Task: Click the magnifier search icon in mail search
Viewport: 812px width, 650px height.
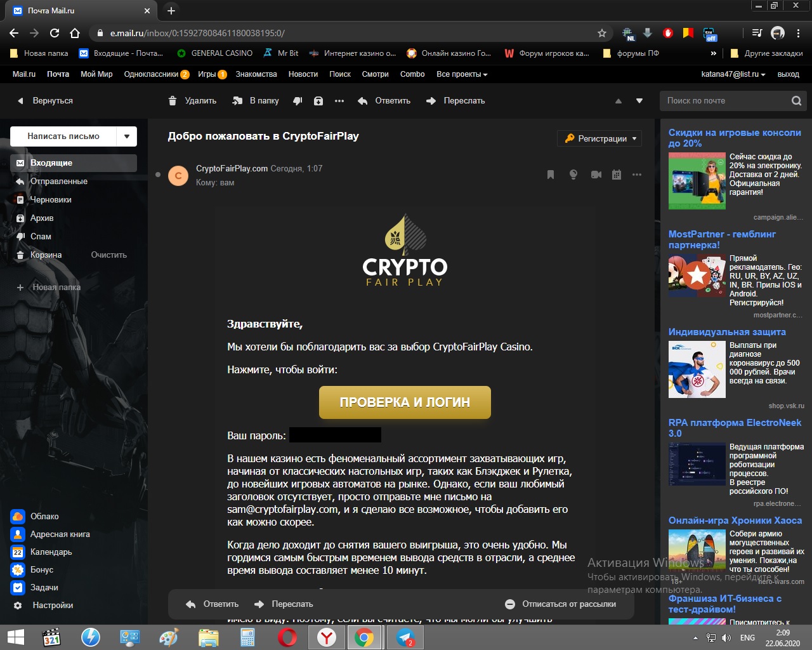Action: tap(797, 101)
